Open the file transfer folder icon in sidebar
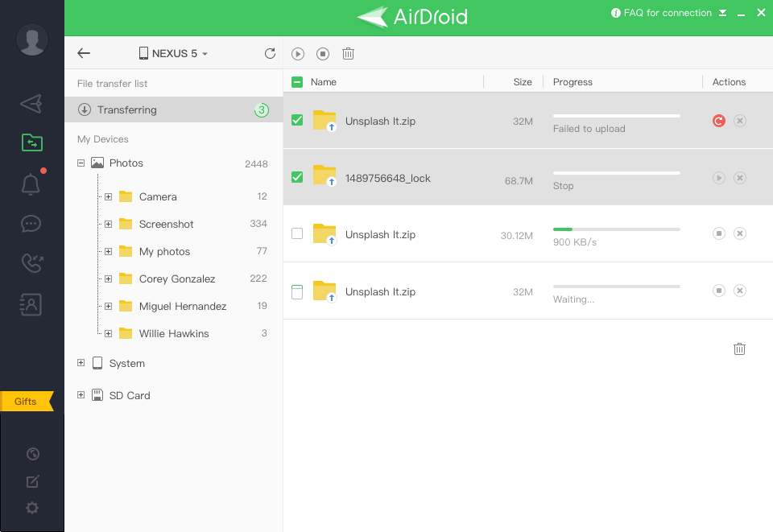The width and height of the screenshot is (773, 532). point(32,142)
